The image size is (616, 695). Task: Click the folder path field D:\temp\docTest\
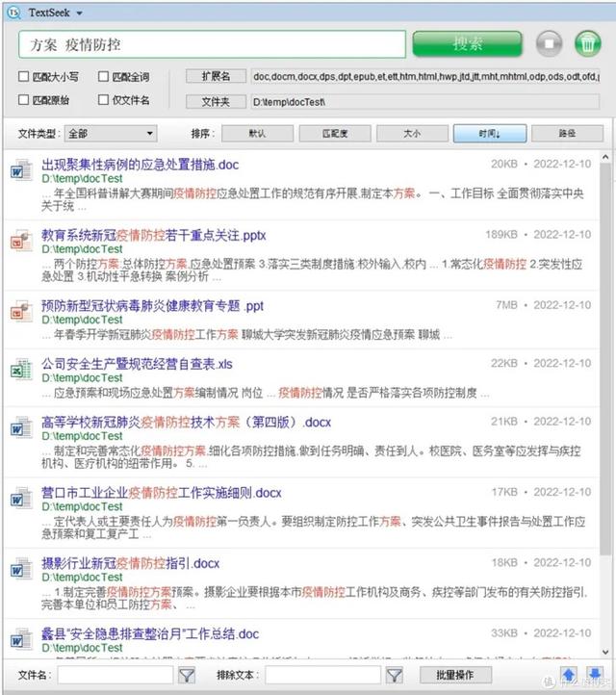(x=425, y=102)
